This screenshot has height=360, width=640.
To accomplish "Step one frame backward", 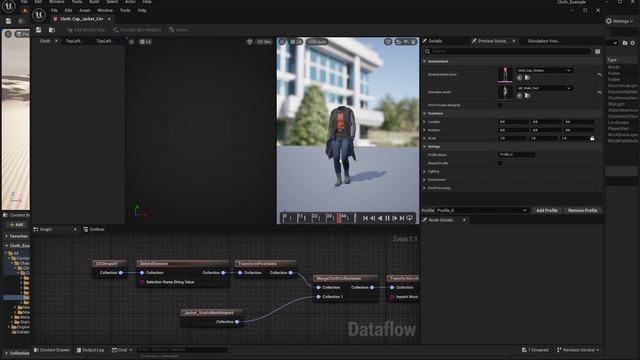I will pos(373,218).
